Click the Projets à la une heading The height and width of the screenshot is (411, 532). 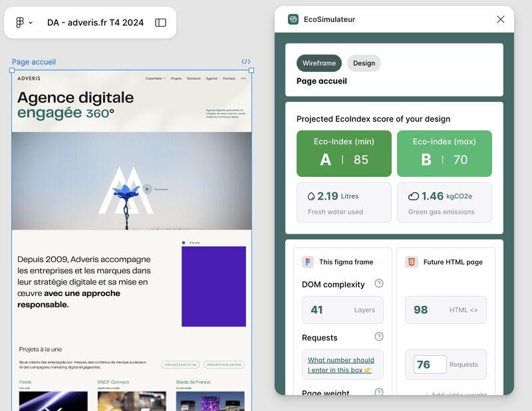tap(41, 349)
